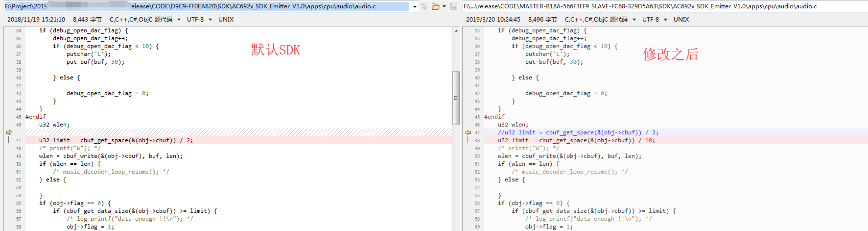The height and width of the screenshot is (231, 868).
Task: Click '/* printf("W"); */' comment in right pane
Action: pyautogui.click(x=529, y=148)
